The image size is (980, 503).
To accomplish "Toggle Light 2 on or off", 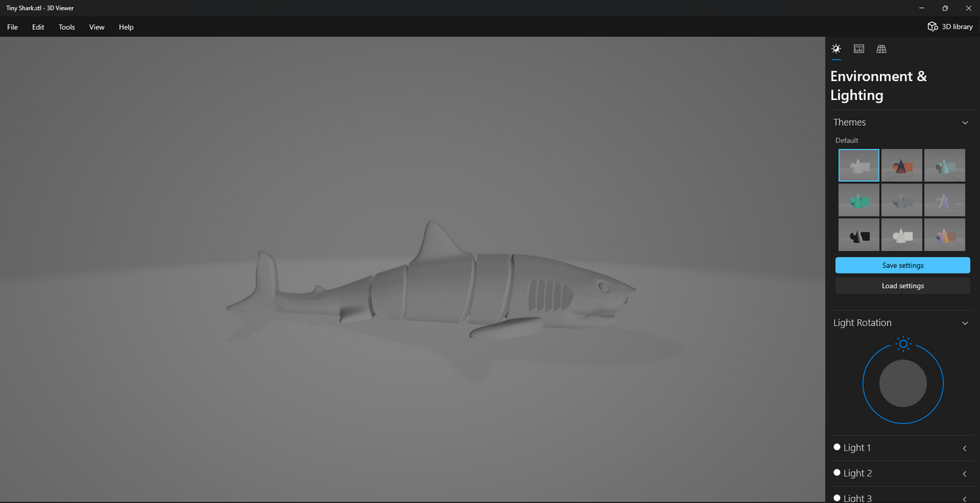I will point(836,472).
